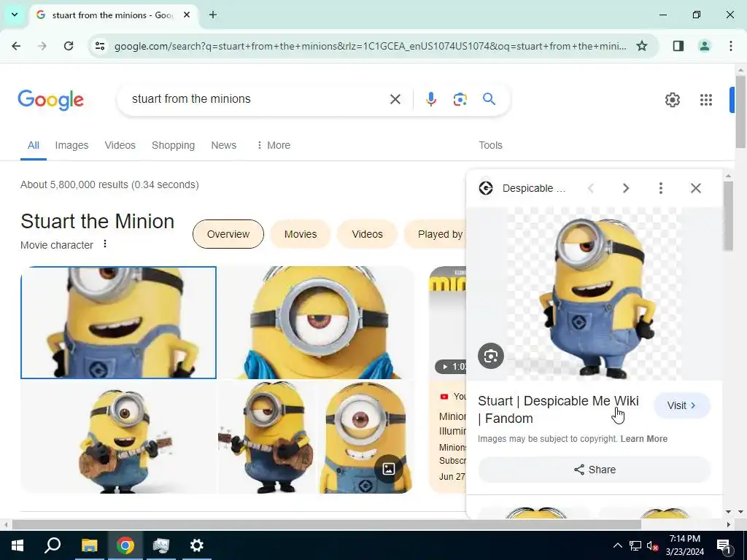This screenshot has height=560, width=747.
Task: Open a new browser tab
Action: pos(213,15)
